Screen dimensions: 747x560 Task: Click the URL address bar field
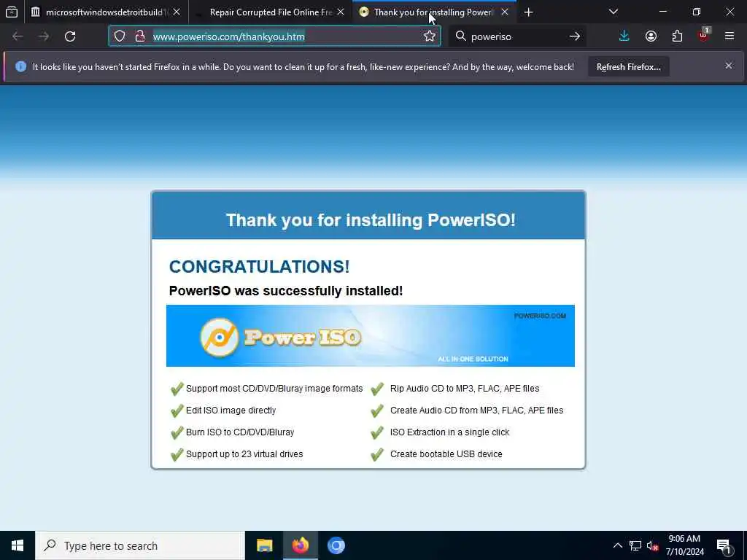tap(275, 36)
